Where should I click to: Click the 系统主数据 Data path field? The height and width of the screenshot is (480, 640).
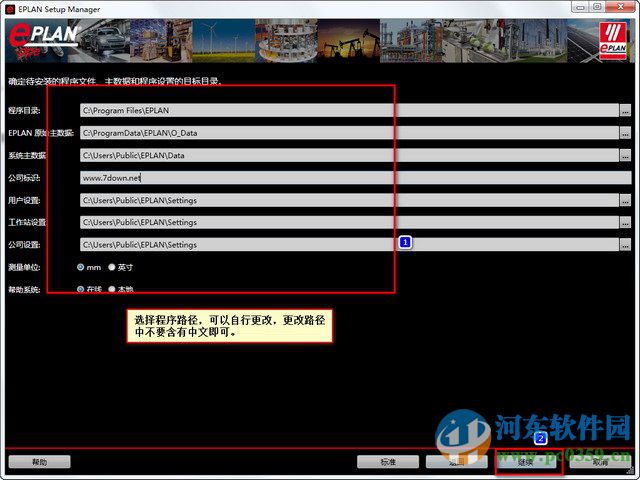(349, 156)
